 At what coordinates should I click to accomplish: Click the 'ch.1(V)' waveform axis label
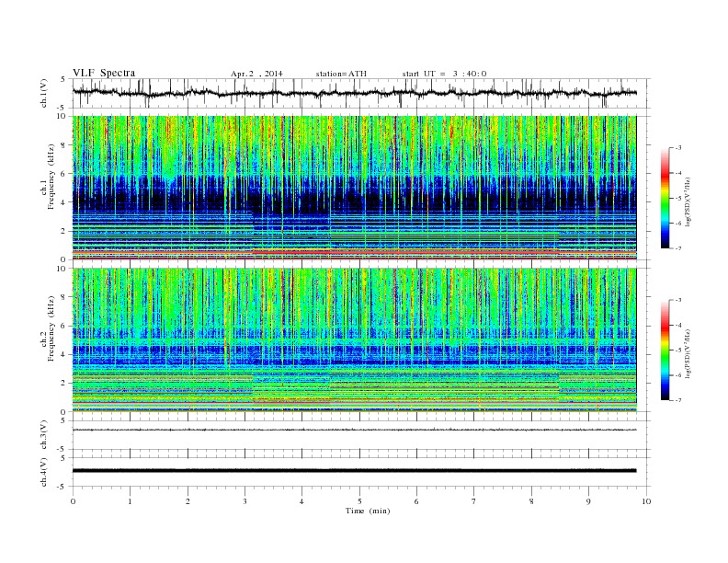coord(43,93)
